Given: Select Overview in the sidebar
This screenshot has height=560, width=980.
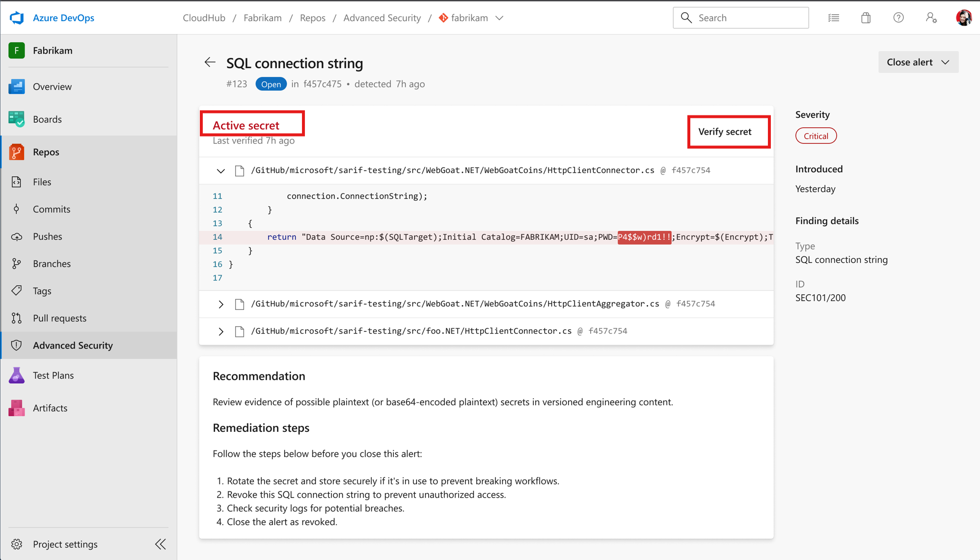Looking at the screenshot, I should click(89, 86).
